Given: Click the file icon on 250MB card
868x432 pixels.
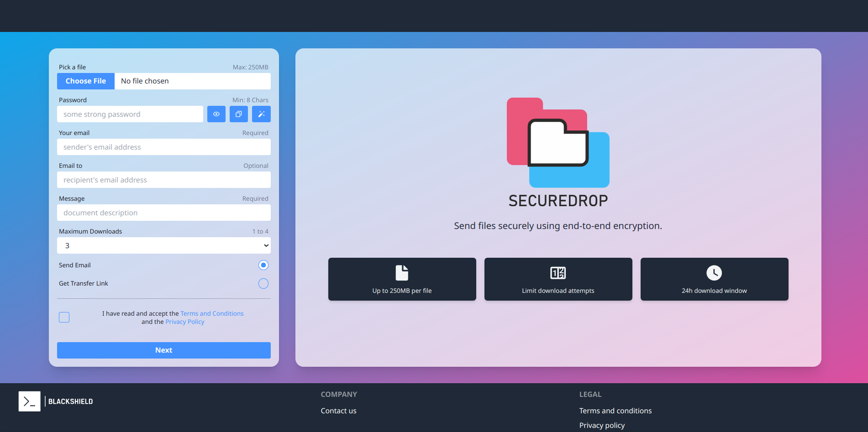Looking at the screenshot, I should (402, 273).
